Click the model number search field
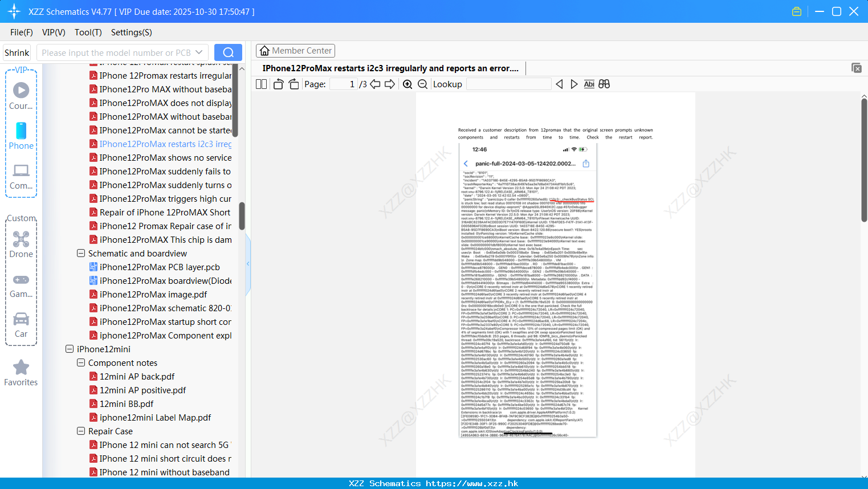The width and height of the screenshot is (868, 489). pos(116,52)
